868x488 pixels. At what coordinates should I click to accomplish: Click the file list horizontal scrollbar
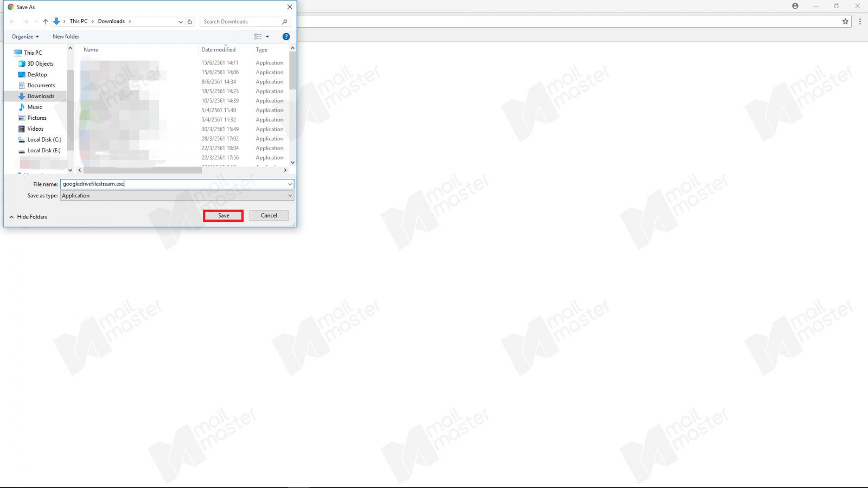coord(142,170)
